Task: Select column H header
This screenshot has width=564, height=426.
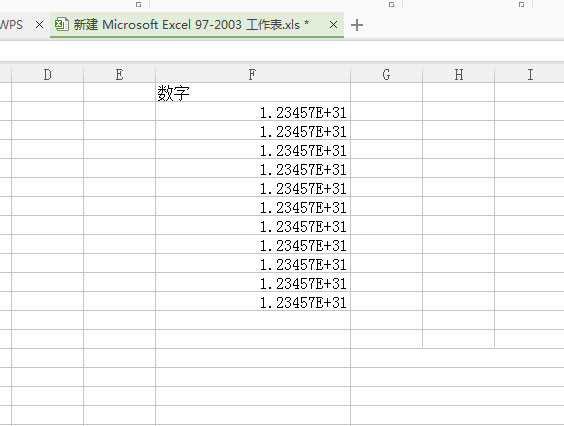Action: 459,74
